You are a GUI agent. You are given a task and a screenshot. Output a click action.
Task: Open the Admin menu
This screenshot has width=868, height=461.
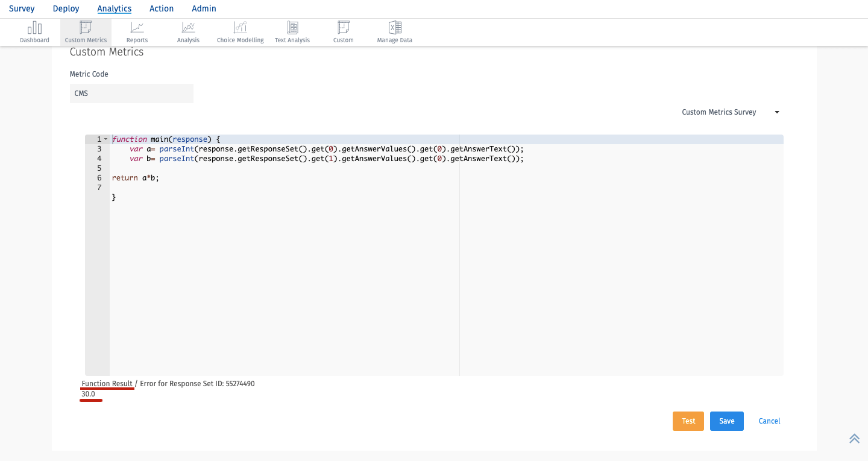point(204,8)
